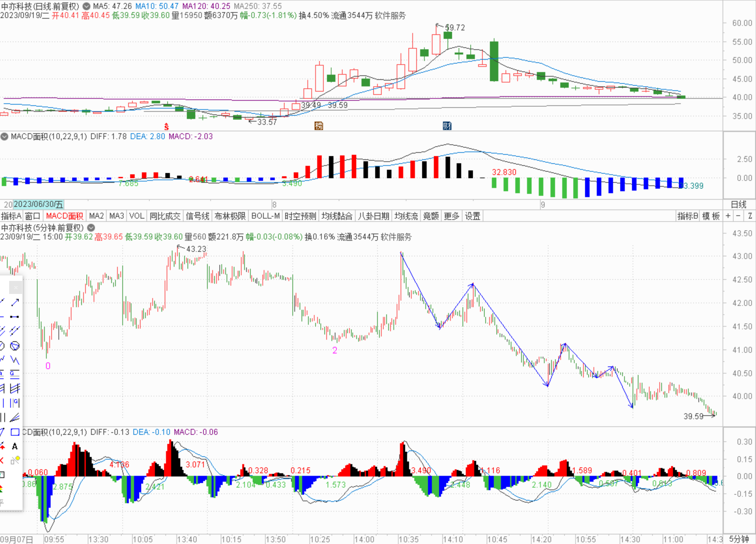Select MA3 indicator tab

pyautogui.click(x=116, y=216)
